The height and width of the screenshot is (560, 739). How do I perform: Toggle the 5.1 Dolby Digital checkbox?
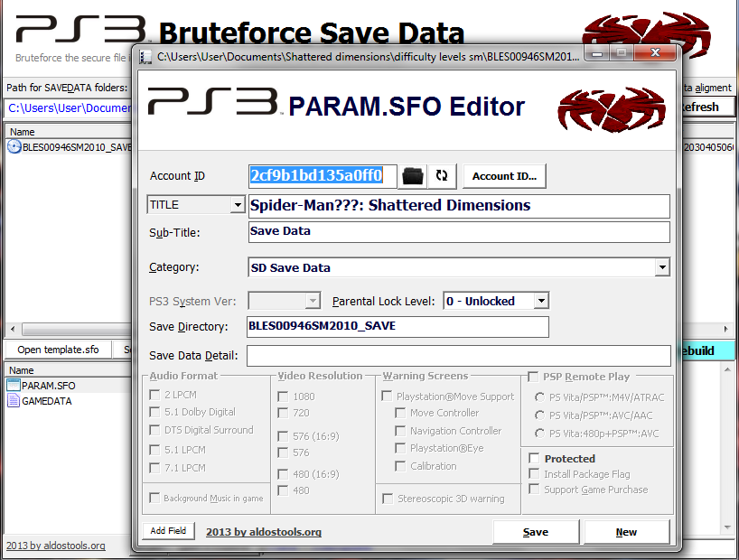point(154,412)
